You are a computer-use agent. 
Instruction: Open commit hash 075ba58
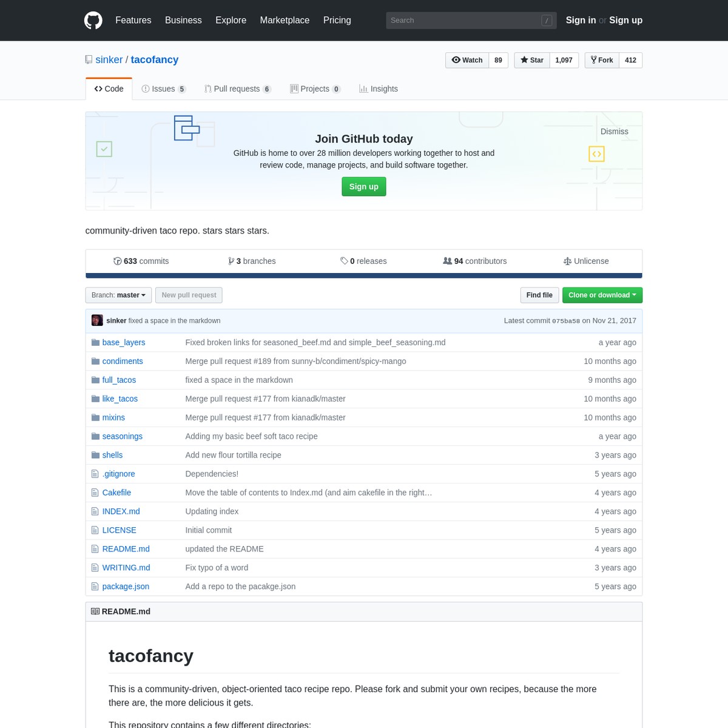[566, 321]
